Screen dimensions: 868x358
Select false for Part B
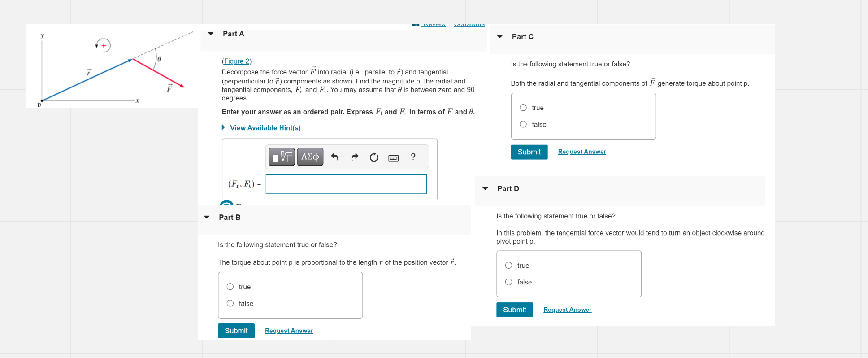click(x=230, y=303)
